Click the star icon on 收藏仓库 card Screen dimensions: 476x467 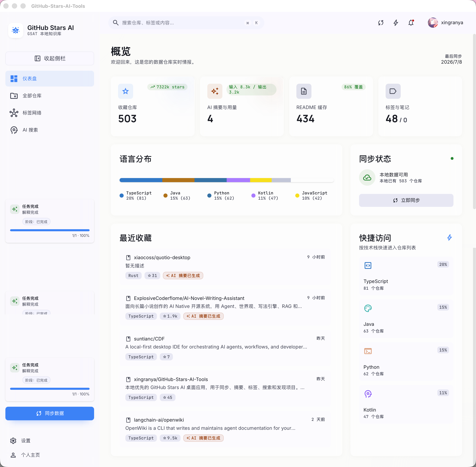(126, 91)
